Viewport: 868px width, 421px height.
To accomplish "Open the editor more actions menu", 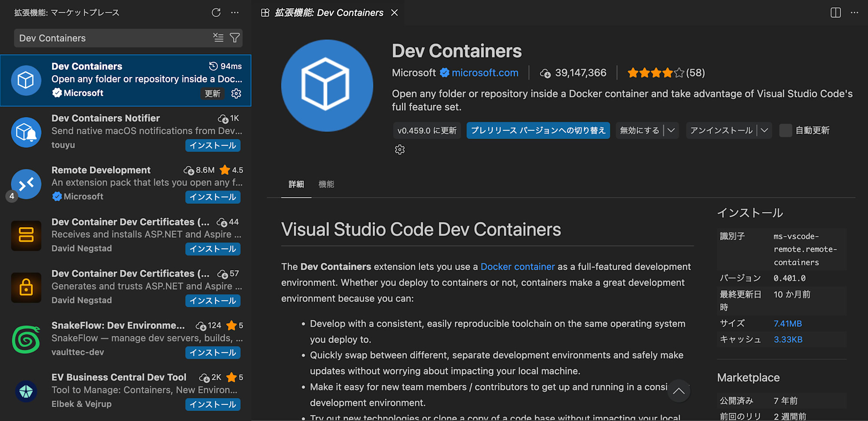I will coord(855,13).
